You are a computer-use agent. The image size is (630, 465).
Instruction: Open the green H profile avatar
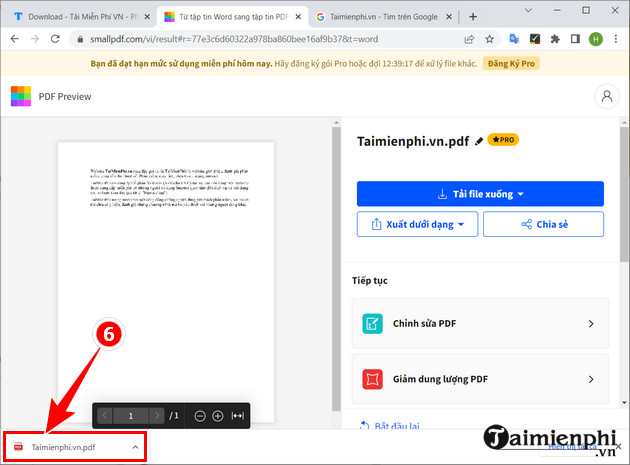(595, 39)
